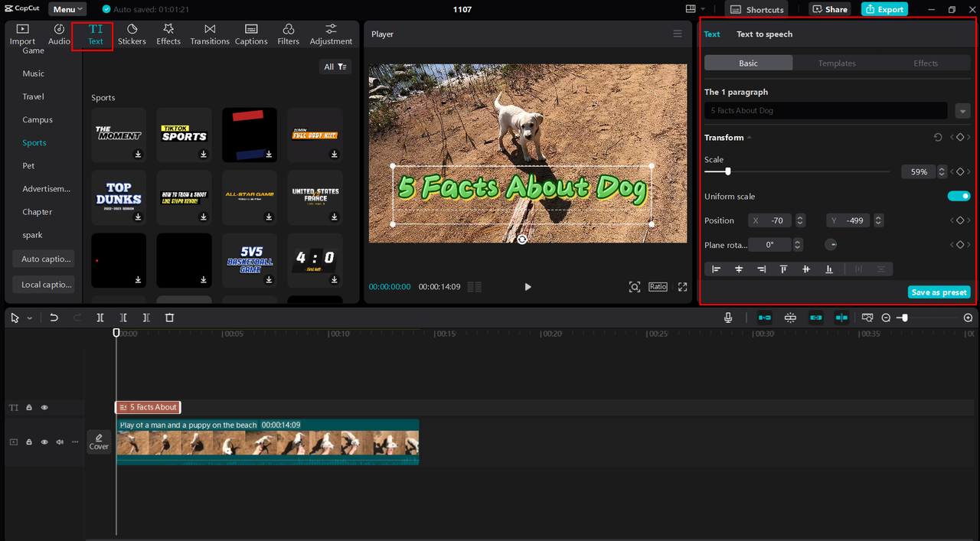Click the paragraph text input field

pyautogui.click(x=825, y=111)
